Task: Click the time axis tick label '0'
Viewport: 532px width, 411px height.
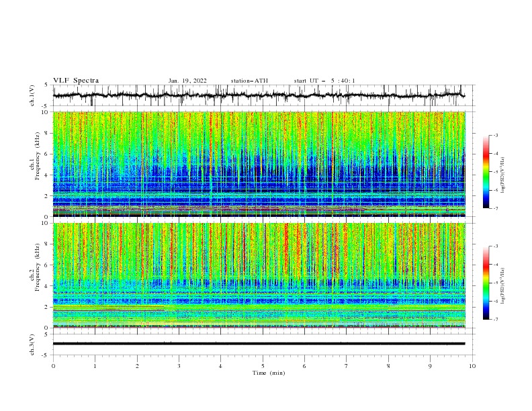Action: coord(53,366)
